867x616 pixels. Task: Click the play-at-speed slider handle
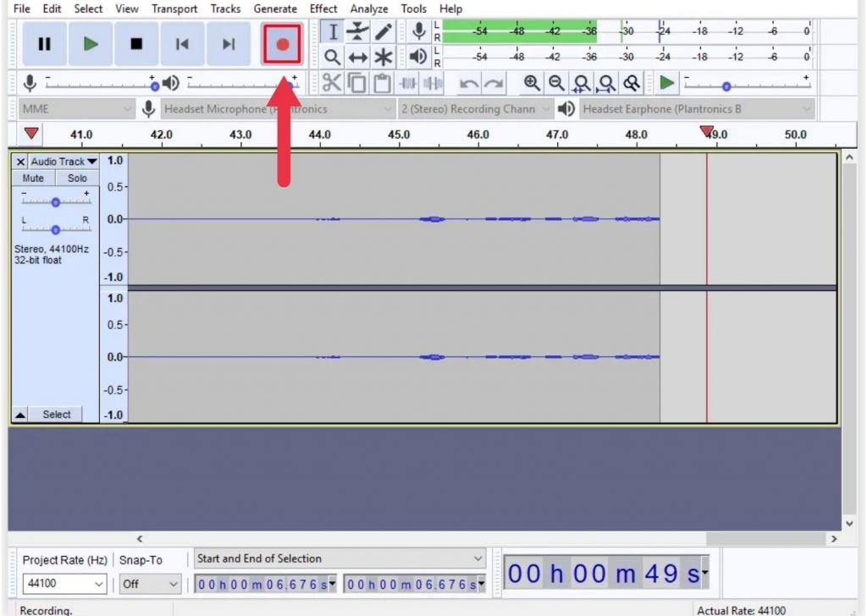(726, 86)
